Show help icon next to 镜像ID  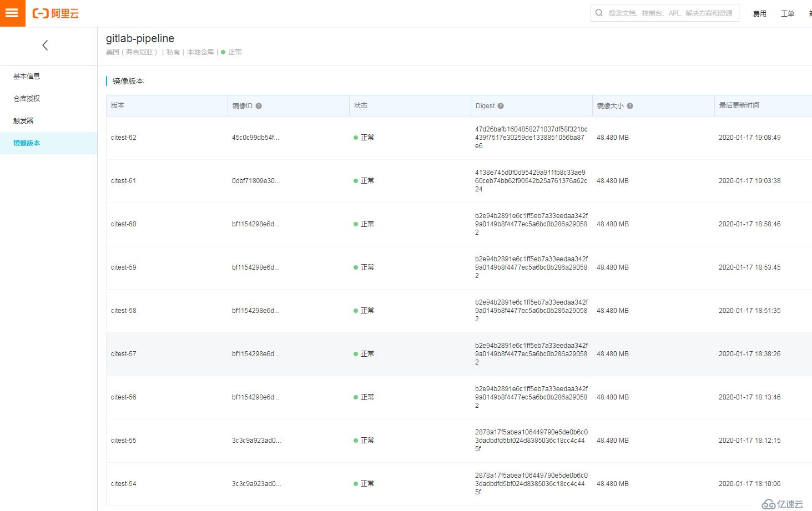259,106
